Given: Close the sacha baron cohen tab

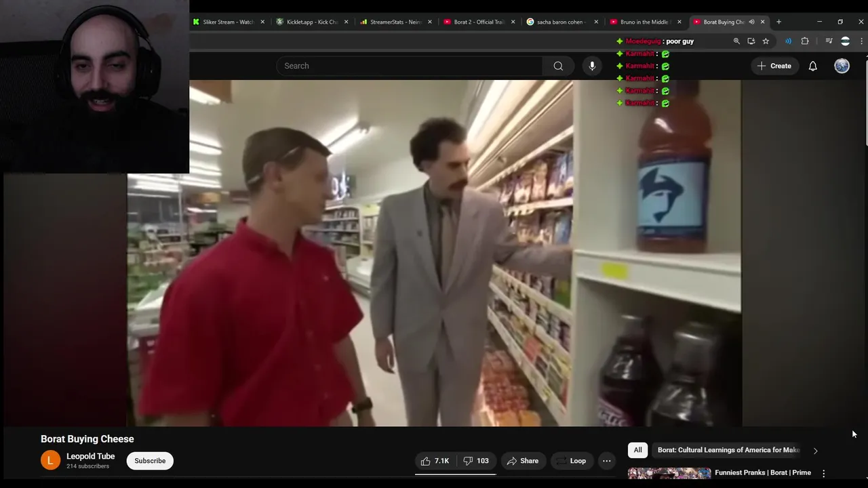Looking at the screenshot, I should (x=596, y=22).
